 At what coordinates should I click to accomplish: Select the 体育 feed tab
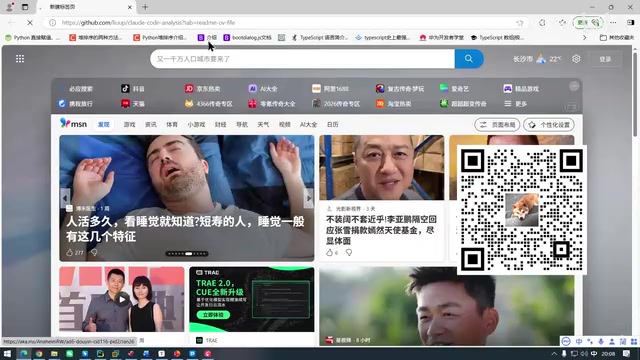tap(172, 124)
